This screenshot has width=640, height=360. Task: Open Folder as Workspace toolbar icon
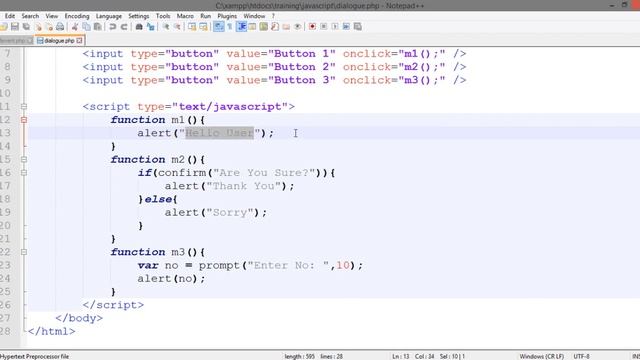point(286,27)
